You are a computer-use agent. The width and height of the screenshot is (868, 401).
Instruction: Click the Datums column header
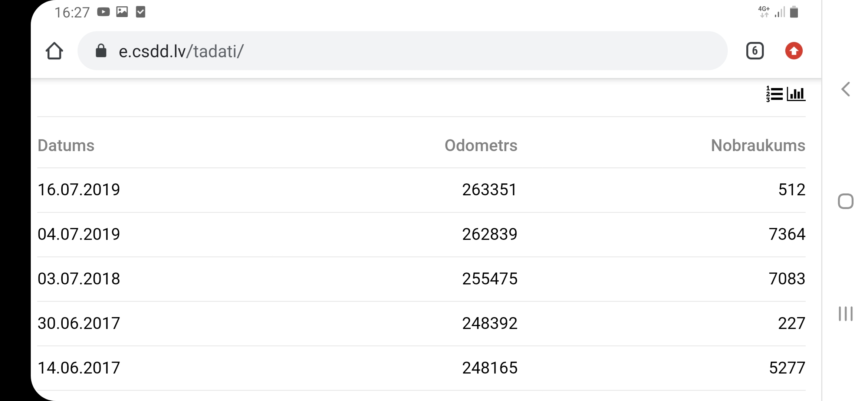point(66,146)
